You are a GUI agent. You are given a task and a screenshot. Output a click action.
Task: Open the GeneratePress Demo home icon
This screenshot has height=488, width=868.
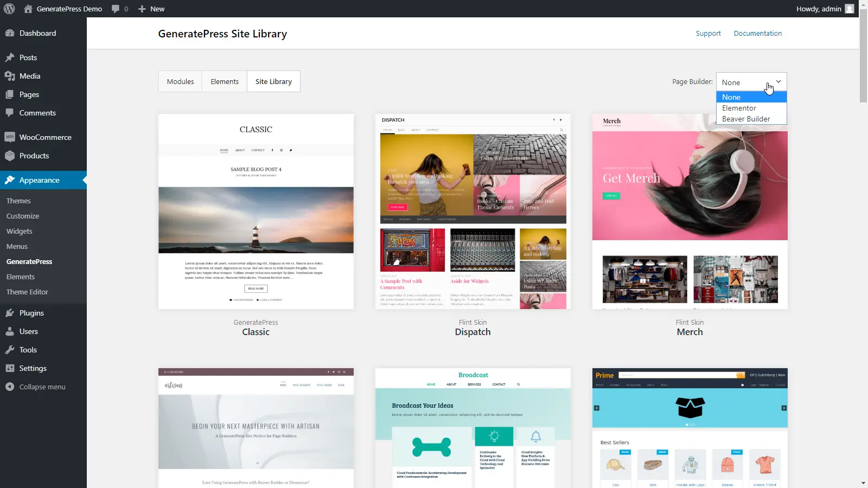click(28, 9)
